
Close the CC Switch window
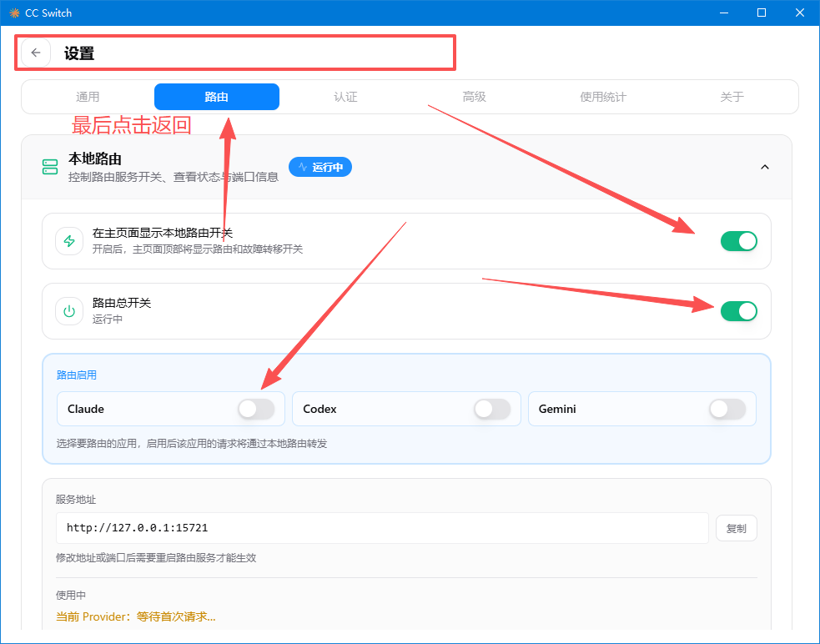[800, 13]
